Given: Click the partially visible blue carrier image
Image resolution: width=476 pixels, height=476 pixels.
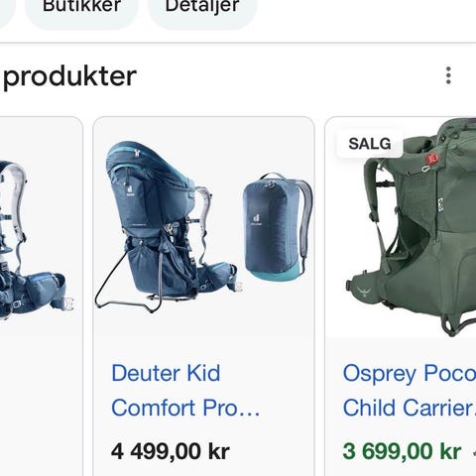Looking at the screenshot, I should [35, 240].
